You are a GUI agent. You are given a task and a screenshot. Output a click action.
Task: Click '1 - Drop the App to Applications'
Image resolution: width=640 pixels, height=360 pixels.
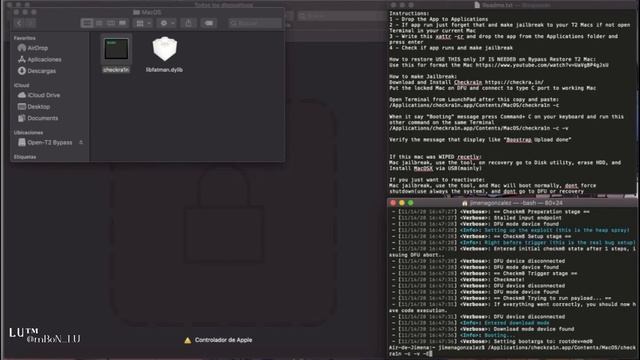438,19
